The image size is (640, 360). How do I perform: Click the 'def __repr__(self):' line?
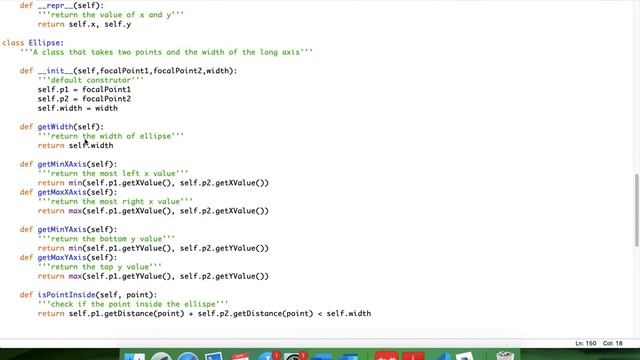[x=62, y=6]
